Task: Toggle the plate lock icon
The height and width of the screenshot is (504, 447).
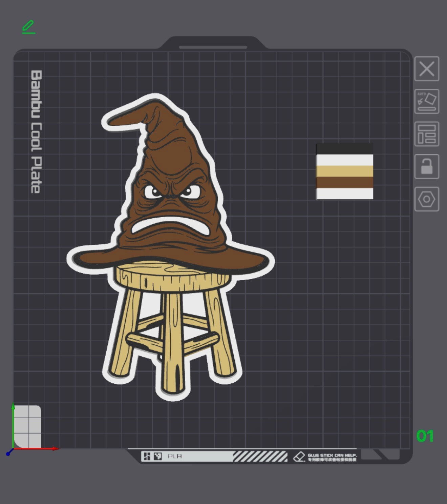Action: [427, 166]
